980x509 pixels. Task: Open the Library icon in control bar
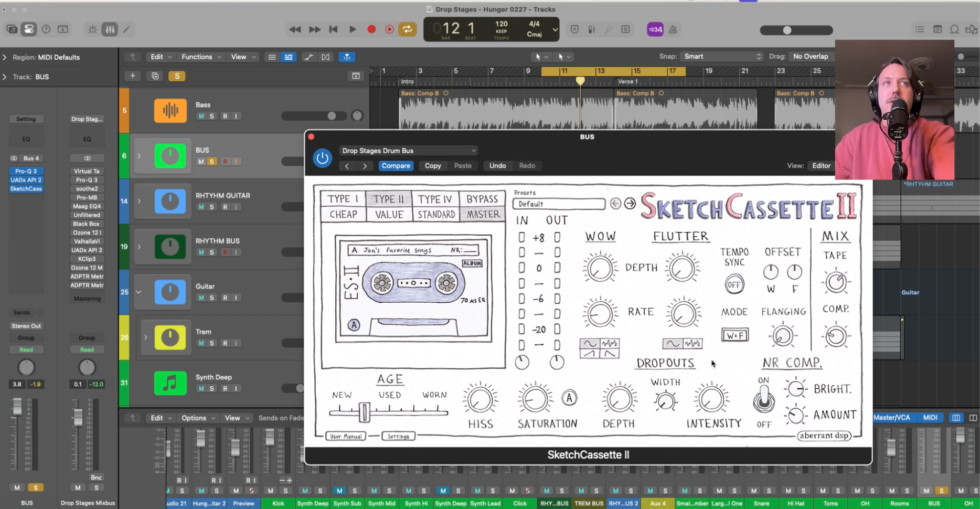12,29
